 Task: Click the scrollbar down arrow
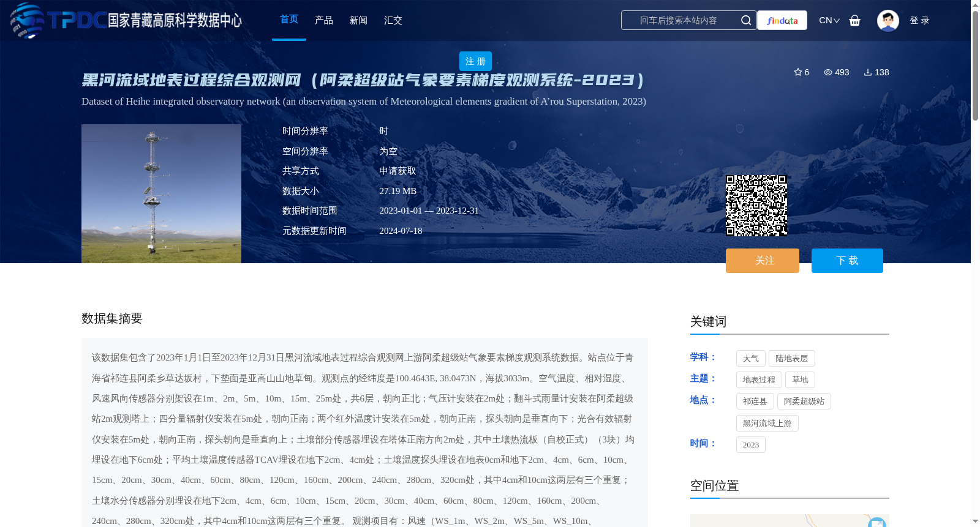tap(975, 521)
